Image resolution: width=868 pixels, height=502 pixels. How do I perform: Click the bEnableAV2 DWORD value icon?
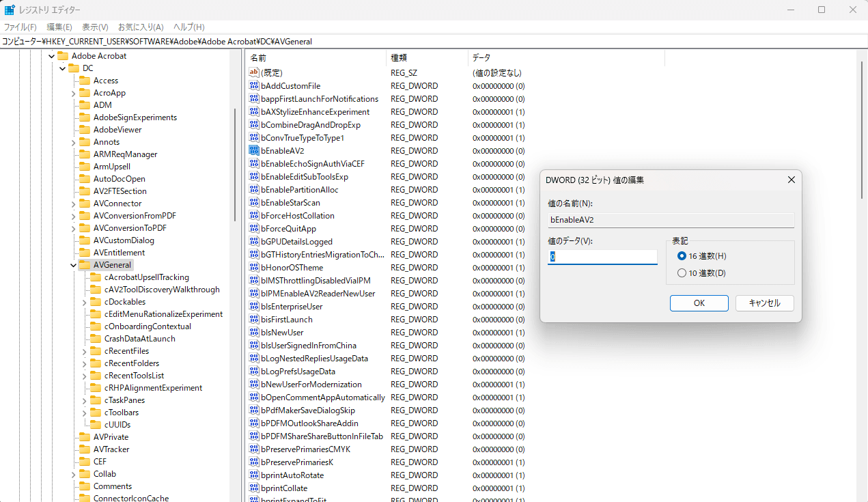tap(254, 151)
